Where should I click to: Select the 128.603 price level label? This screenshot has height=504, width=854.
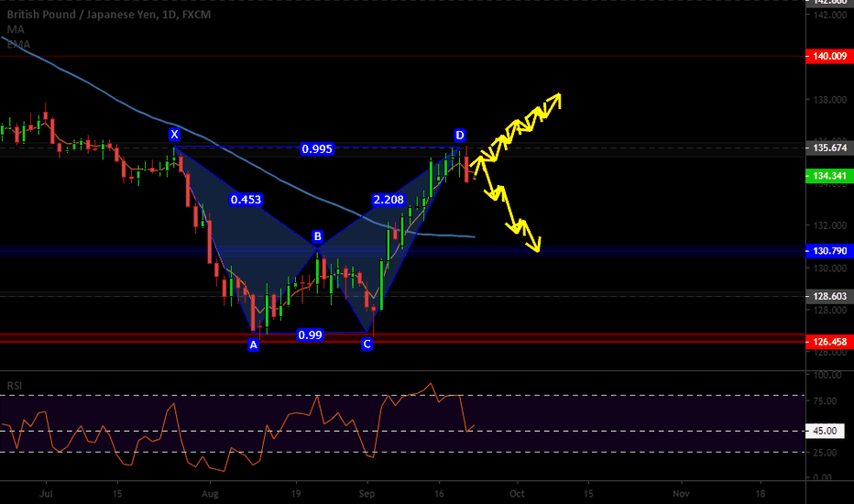click(829, 296)
